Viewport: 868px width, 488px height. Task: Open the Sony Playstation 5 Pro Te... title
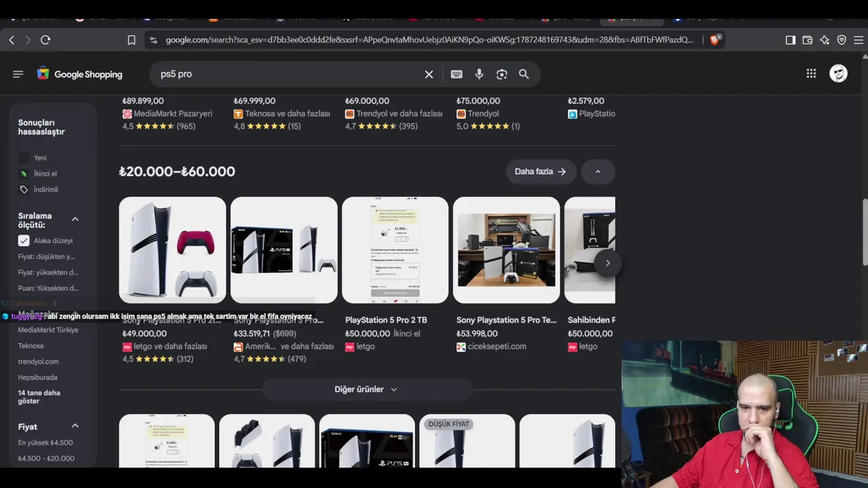(507, 320)
